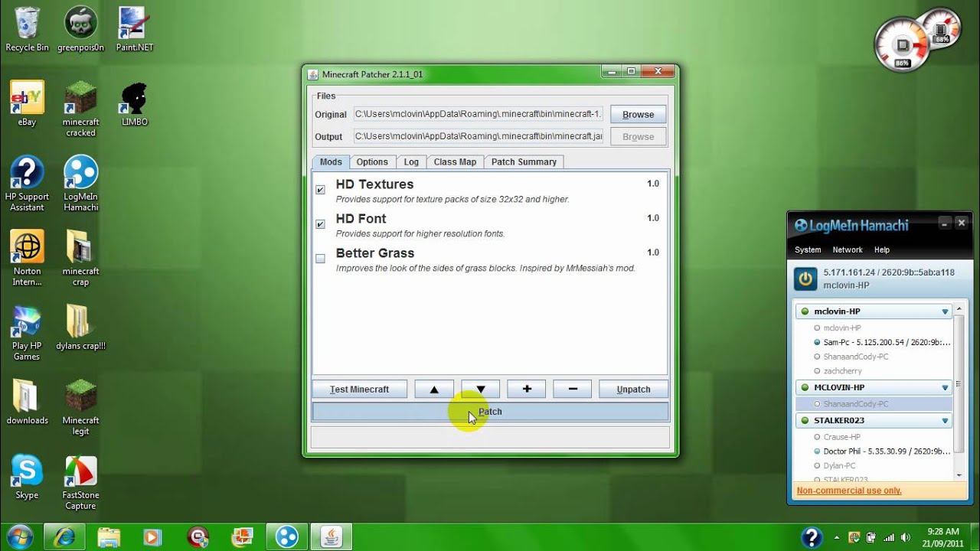Click the volume speaker tray icon
The height and width of the screenshot is (551, 980).
906,537
